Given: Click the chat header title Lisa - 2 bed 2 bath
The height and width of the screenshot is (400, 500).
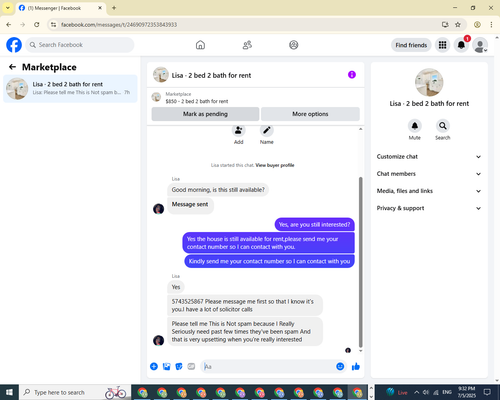Looking at the screenshot, I should [x=211, y=75].
